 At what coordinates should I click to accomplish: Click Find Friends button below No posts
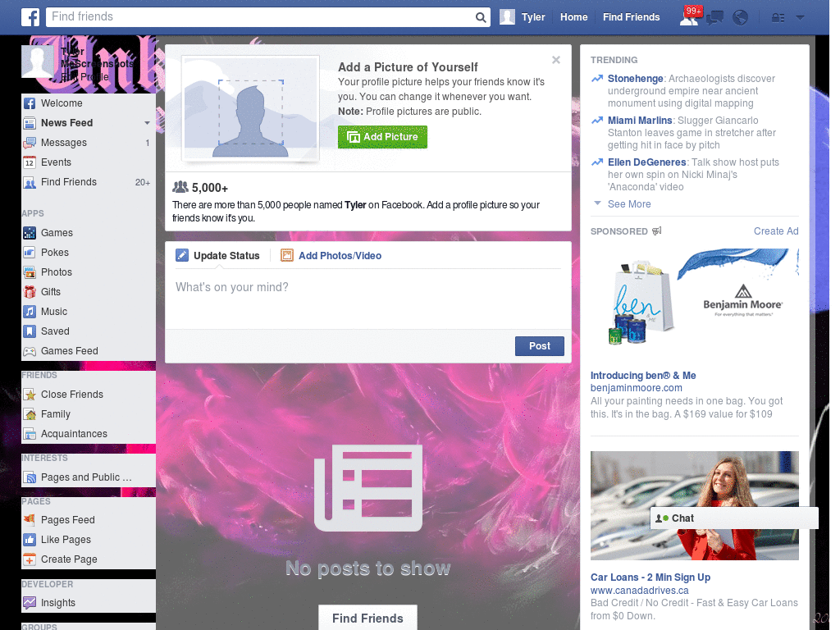coord(367,618)
